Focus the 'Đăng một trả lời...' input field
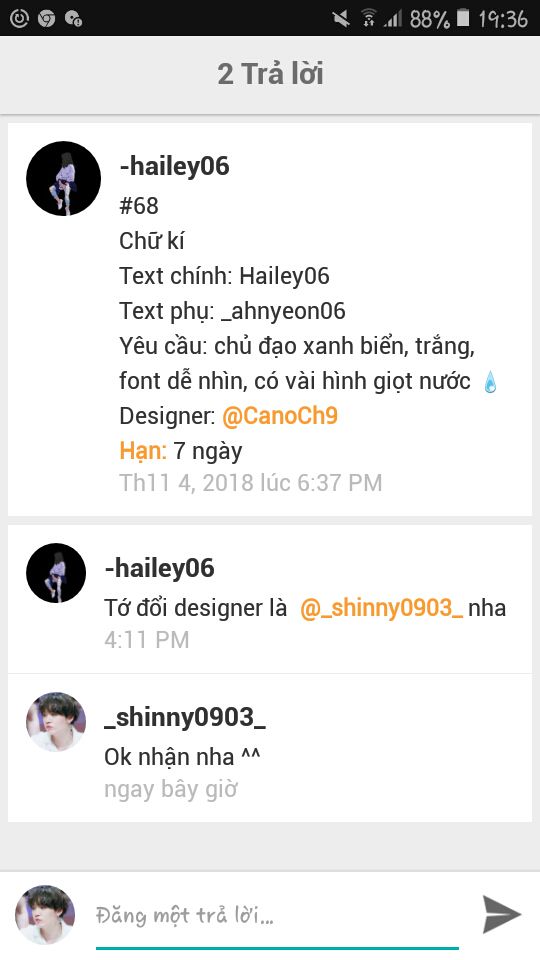540x960 pixels. pos(277,917)
